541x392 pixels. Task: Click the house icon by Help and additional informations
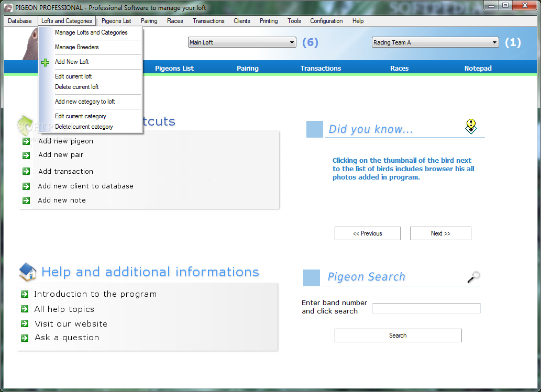click(28, 272)
